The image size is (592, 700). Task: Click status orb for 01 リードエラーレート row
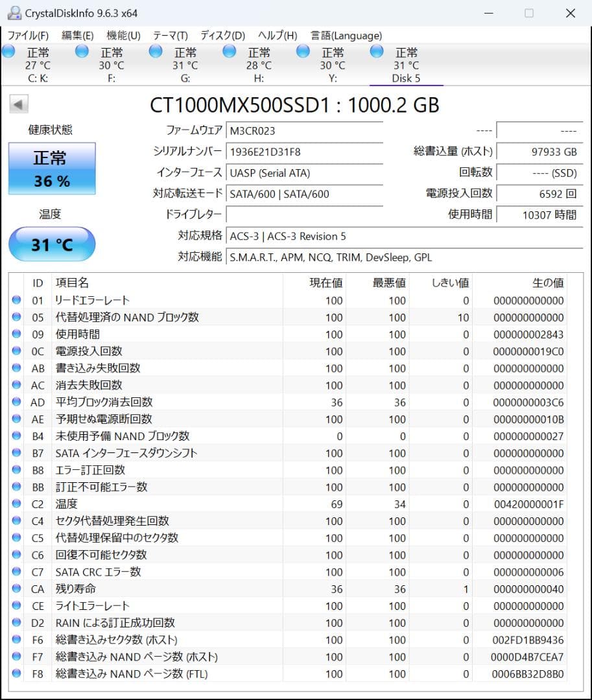pos(16,300)
